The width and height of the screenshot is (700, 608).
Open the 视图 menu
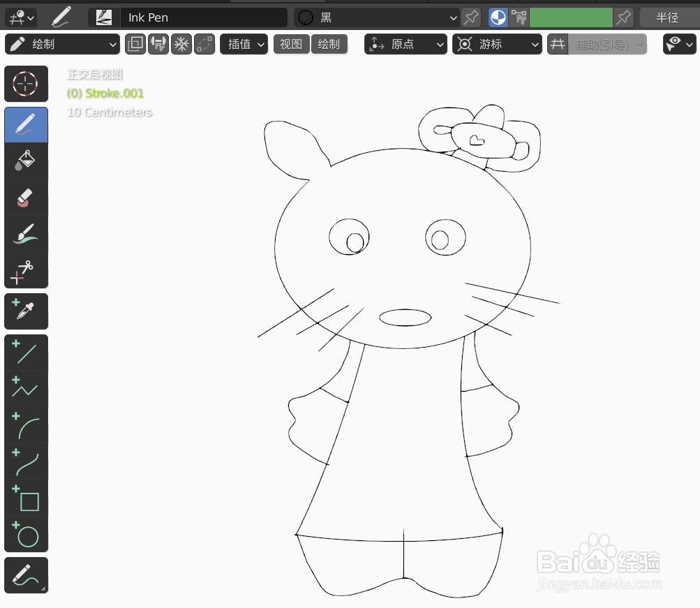pyautogui.click(x=291, y=44)
